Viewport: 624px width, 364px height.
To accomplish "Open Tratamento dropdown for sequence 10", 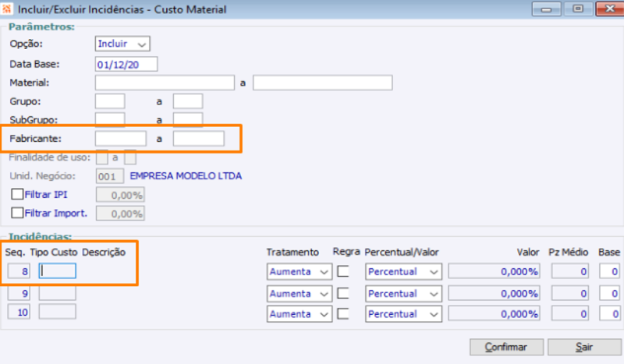I will (300, 314).
